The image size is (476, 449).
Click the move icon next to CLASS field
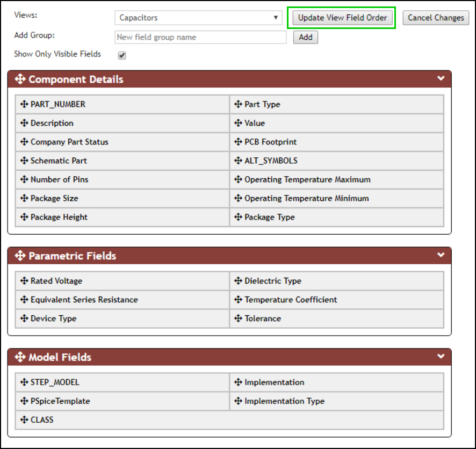(24, 420)
